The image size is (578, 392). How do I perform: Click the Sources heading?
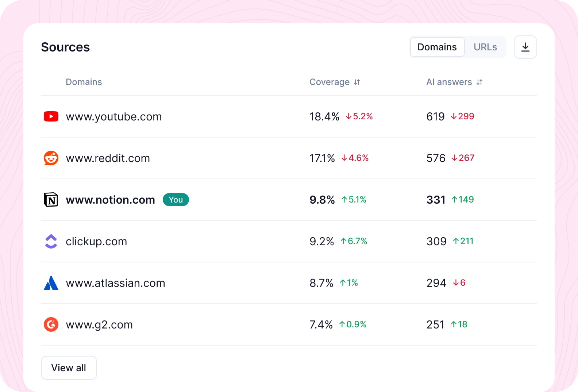point(65,47)
